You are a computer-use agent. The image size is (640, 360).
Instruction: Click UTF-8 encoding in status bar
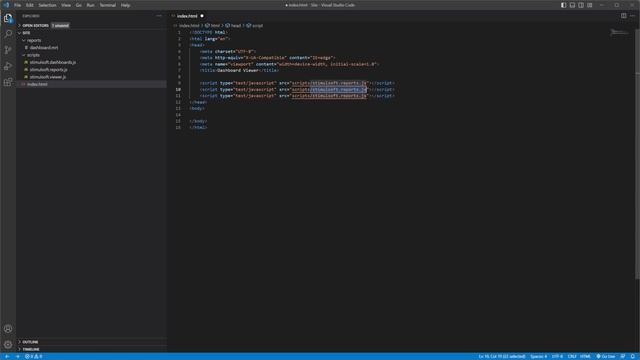tap(557, 356)
